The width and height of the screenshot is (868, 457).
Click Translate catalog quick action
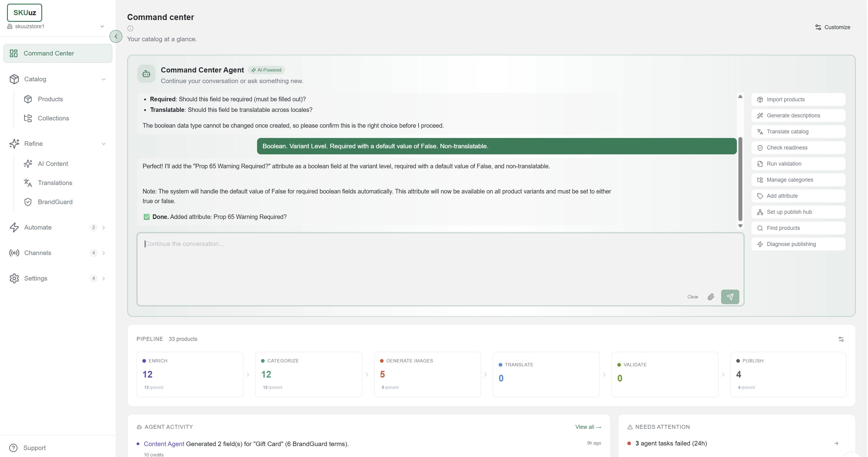(x=798, y=132)
